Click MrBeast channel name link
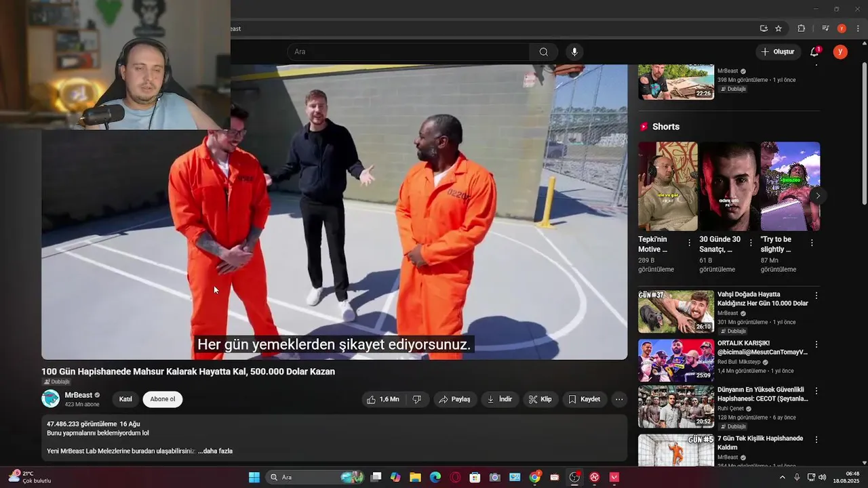 (79, 395)
